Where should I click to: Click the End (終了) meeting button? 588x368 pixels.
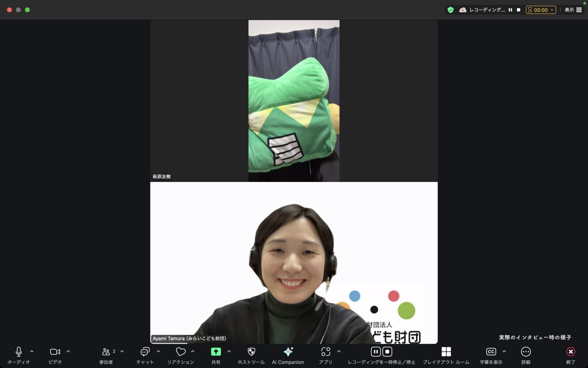(x=571, y=352)
